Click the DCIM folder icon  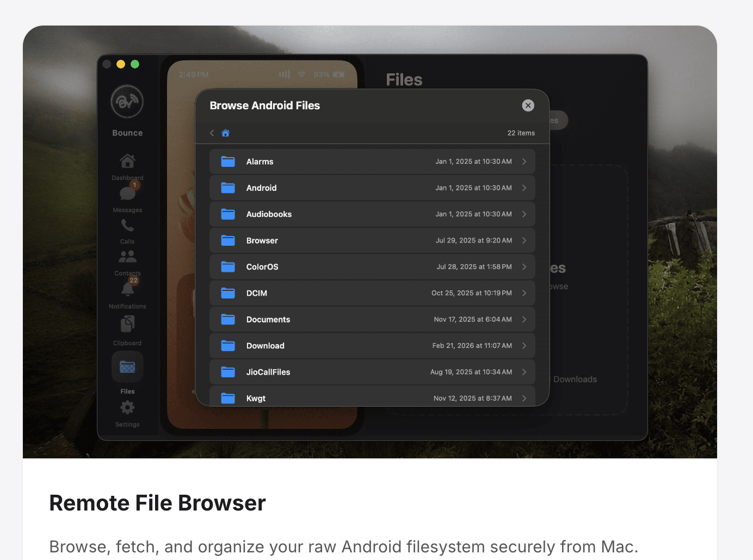(228, 293)
